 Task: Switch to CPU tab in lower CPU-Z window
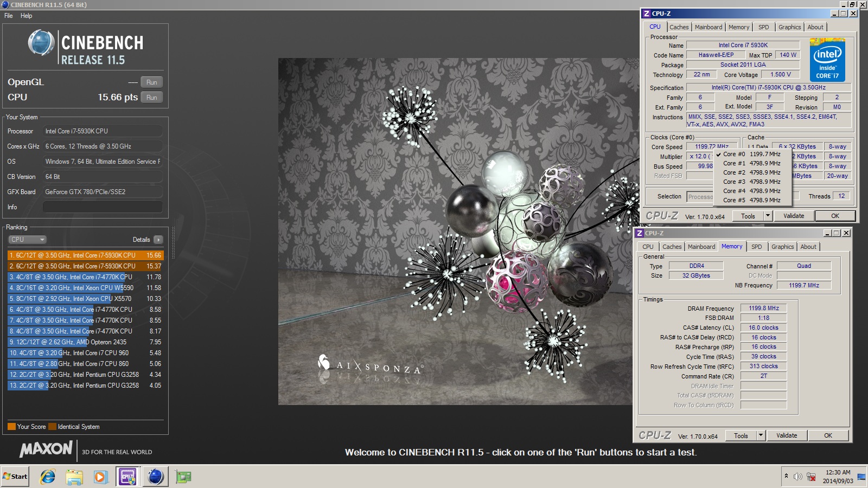648,247
